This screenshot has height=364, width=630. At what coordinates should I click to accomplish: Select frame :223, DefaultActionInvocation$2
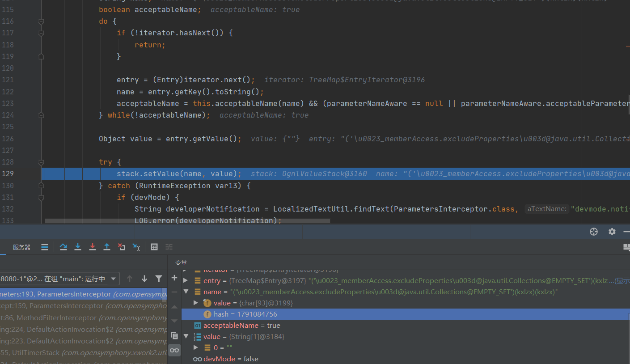tap(84, 341)
